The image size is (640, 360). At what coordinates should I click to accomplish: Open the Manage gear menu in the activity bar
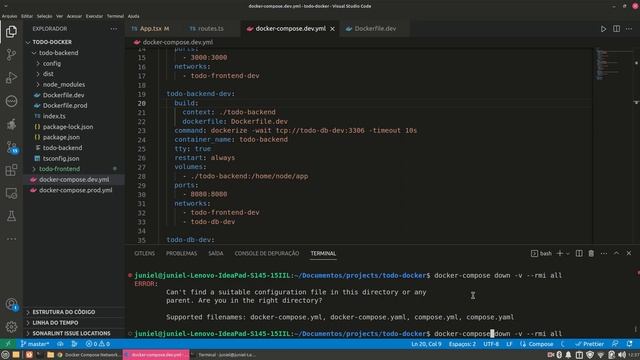pos(11,327)
